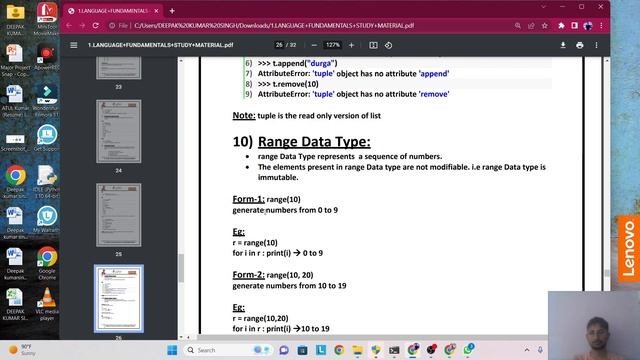Select page 24 thumbnail

119,131
